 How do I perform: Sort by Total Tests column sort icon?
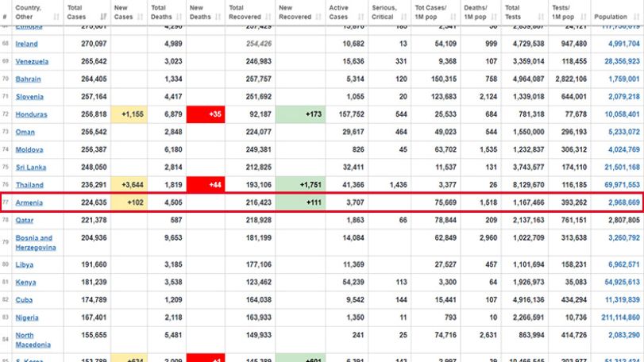[x=541, y=17]
